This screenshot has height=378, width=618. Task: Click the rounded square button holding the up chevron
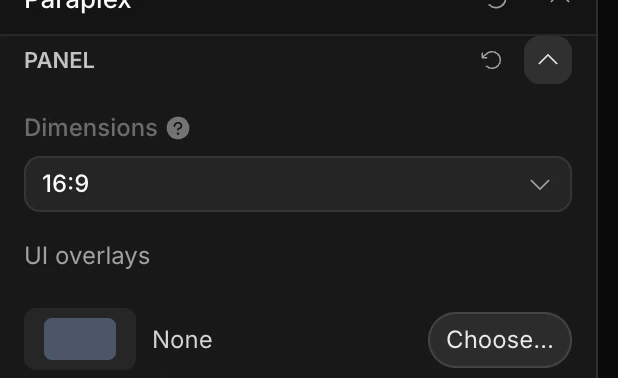pyautogui.click(x=548, y=60)
